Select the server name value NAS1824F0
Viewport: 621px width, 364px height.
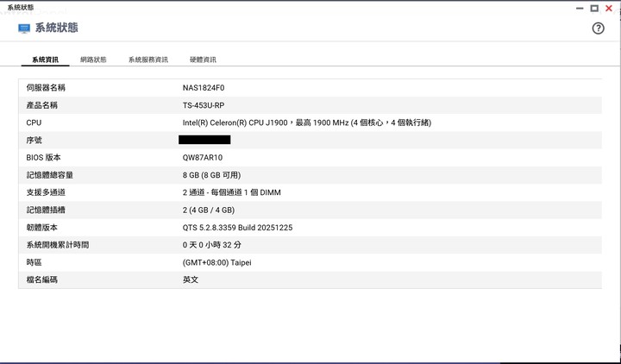[x=204, y=88]
